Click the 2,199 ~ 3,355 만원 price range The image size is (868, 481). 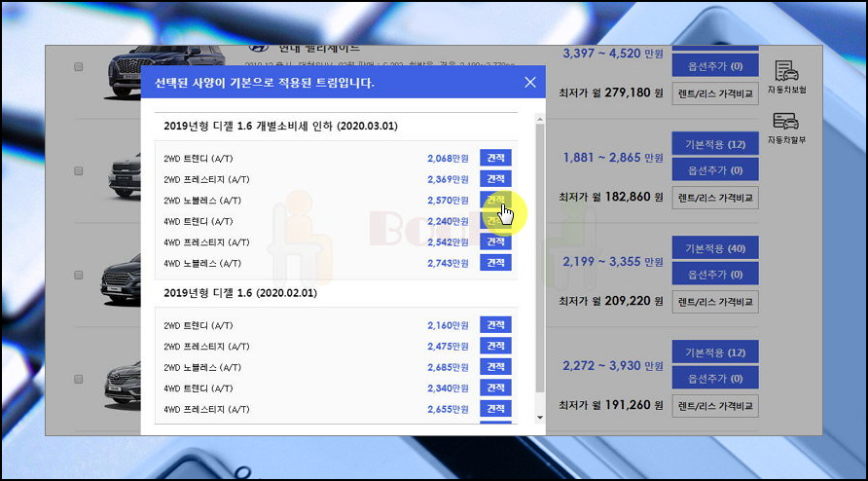pos(612,262)
